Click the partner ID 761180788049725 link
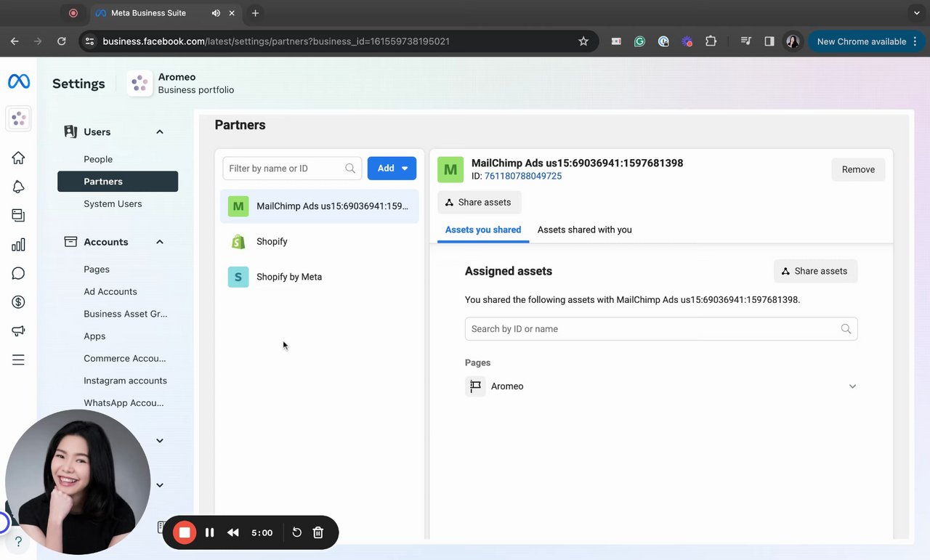Image resolution: width=930 pixels, height=560 pixels. pyautogui.click(x=523, y=176)
